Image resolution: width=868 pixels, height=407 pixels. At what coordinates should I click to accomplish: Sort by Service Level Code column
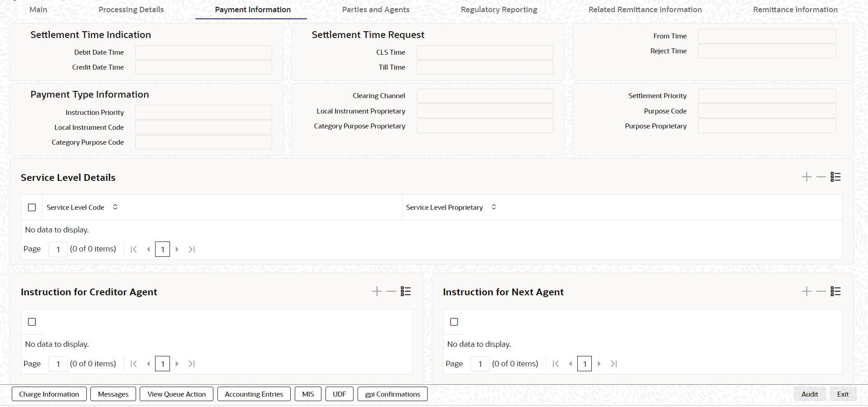point(115,207)
